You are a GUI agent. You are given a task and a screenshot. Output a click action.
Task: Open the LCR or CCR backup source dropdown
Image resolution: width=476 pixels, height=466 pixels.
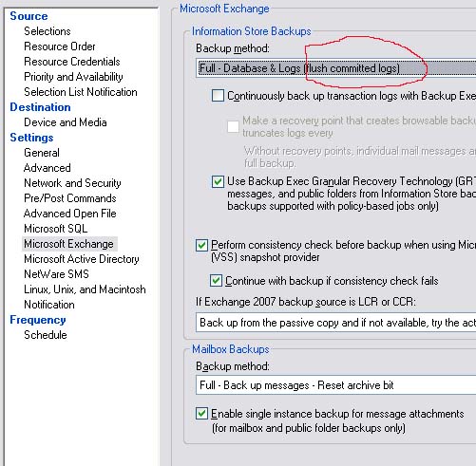coord(336,323)
